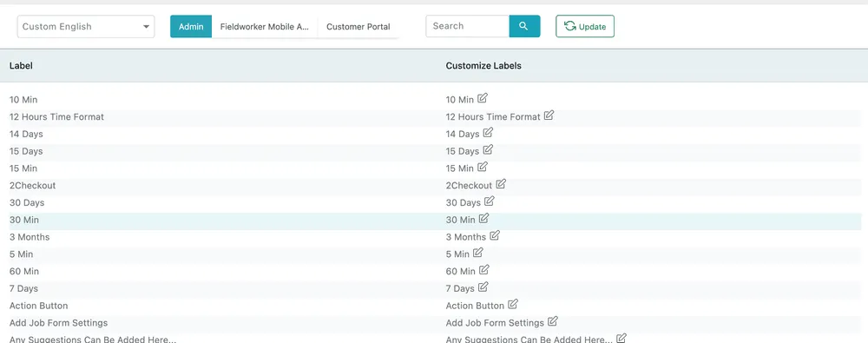Image resolution: width=868 pixels, height=343 pixels.
Task: Edit the '2Checkout' custom label
Action: coord(501,184)
